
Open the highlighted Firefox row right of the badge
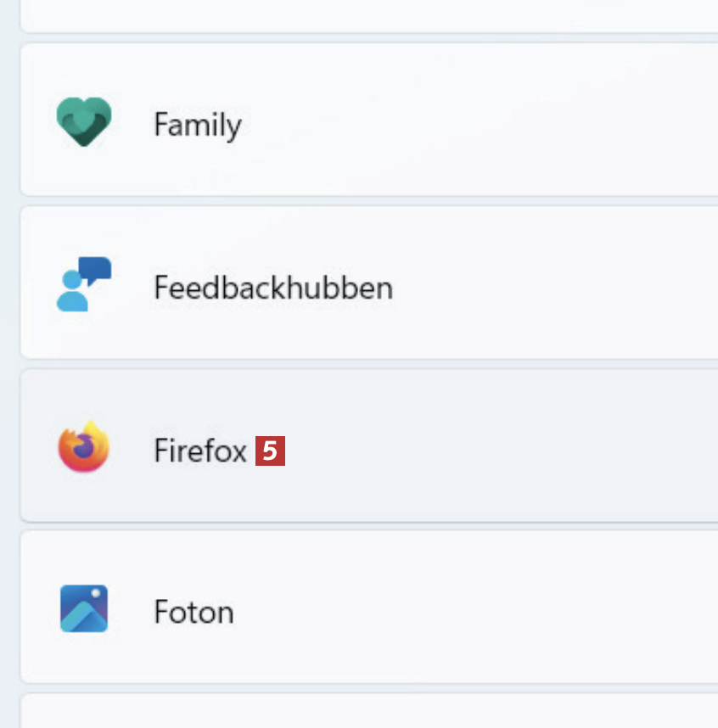tap(509, 447)
